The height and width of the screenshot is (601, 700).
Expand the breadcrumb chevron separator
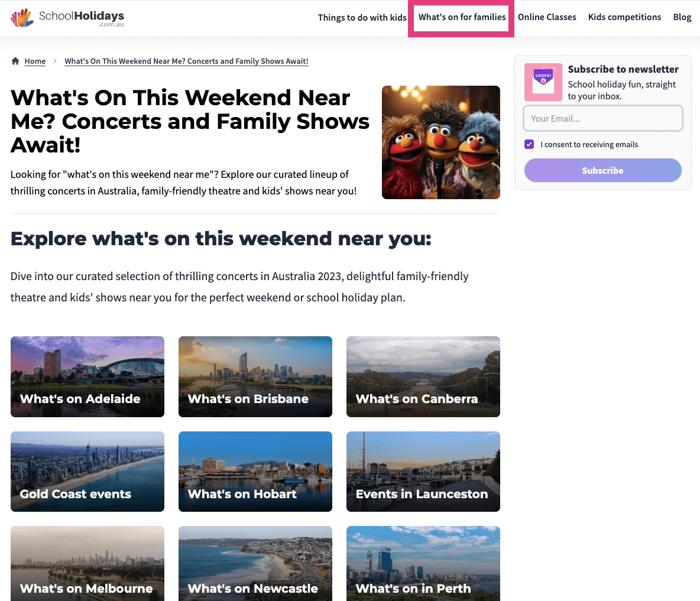[x=54, y=61]
